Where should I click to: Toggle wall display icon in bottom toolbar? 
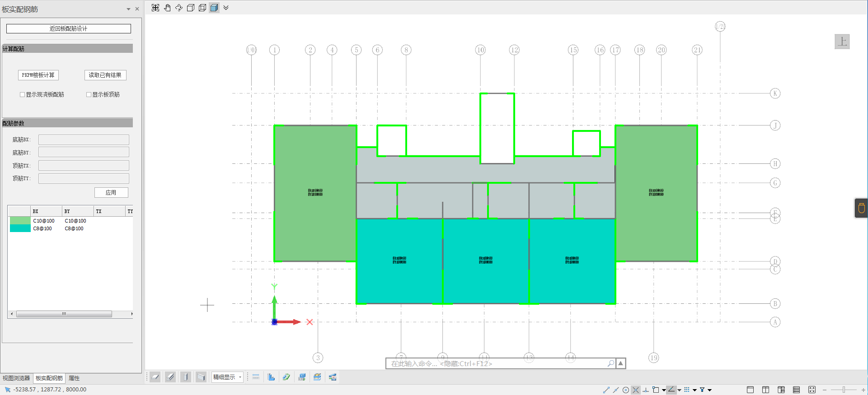point(201,377)
